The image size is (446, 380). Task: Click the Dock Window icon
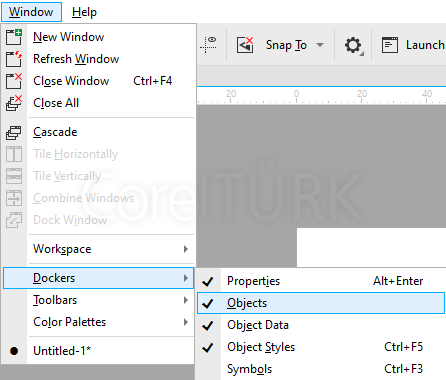pyautogui.click(x=14, y=220)
